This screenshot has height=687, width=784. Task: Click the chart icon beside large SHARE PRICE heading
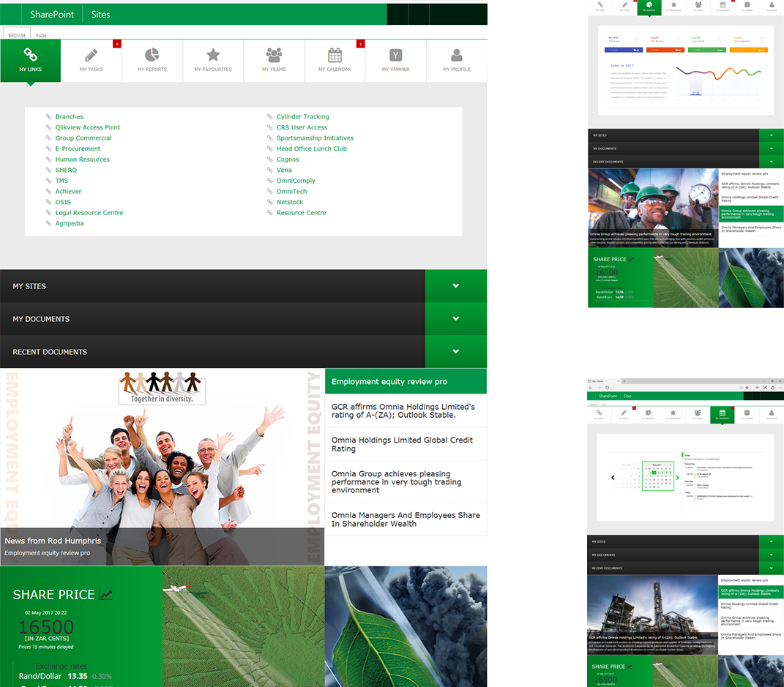coord(106,595)
